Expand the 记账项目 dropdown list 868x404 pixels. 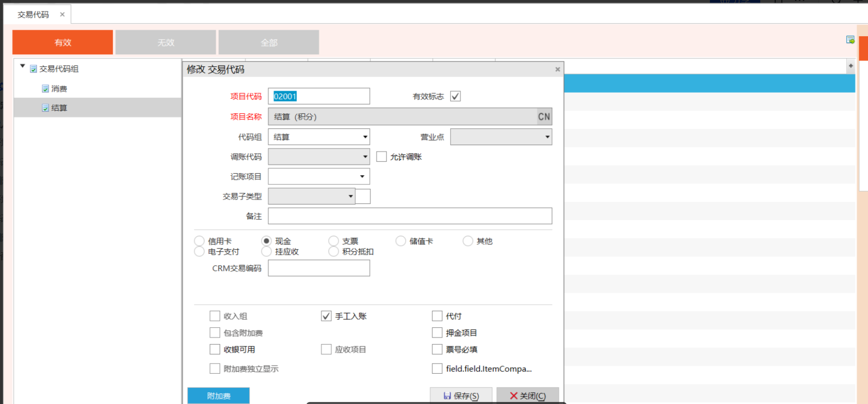click(x=362, y=176)
